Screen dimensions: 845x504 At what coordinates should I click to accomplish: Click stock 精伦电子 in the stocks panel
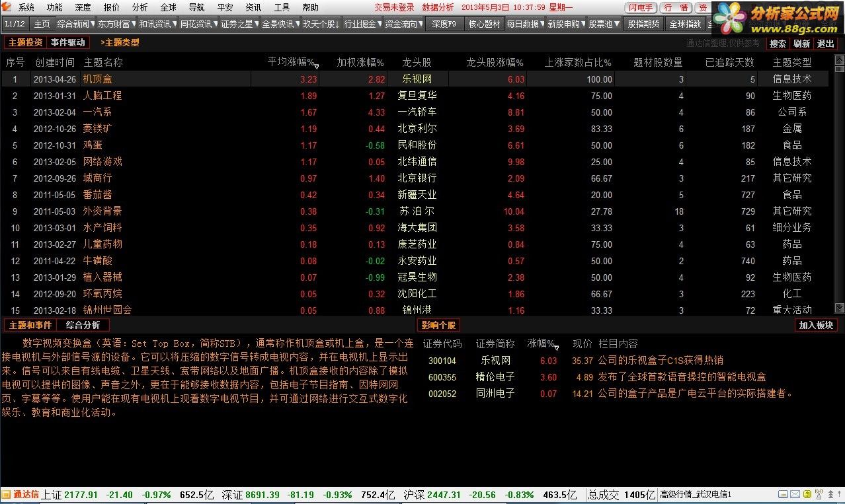coord(495,377)
